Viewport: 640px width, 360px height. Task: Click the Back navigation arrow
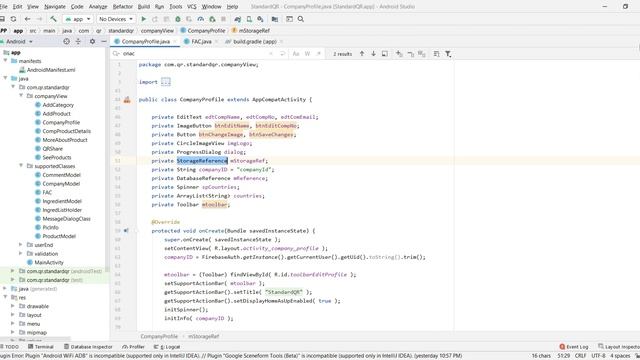27,19
